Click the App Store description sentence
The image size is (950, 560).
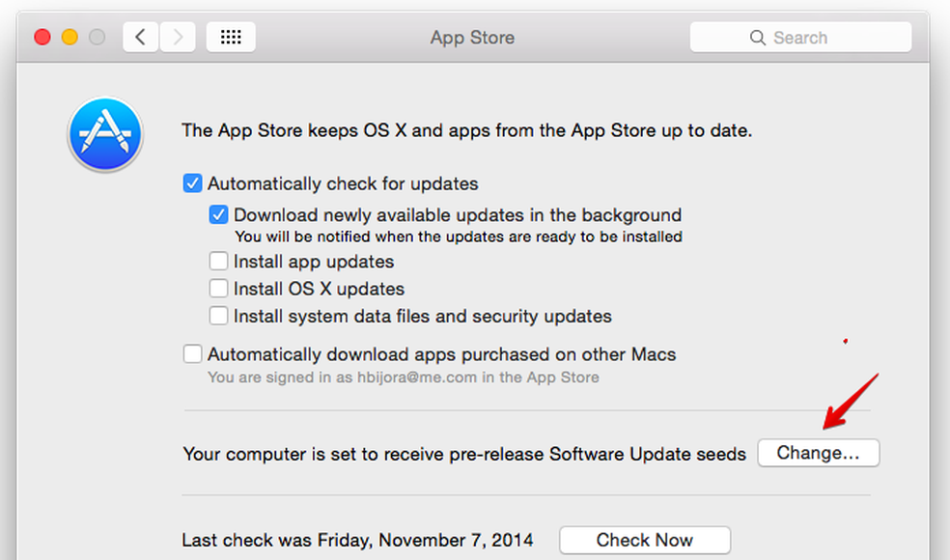click(466, 130)
